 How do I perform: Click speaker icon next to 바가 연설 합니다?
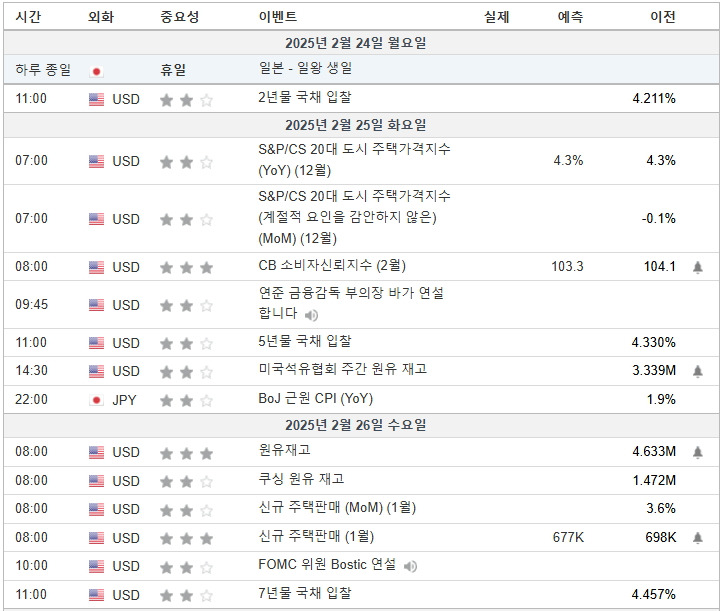pyautogui.click(x=311, y=315)
